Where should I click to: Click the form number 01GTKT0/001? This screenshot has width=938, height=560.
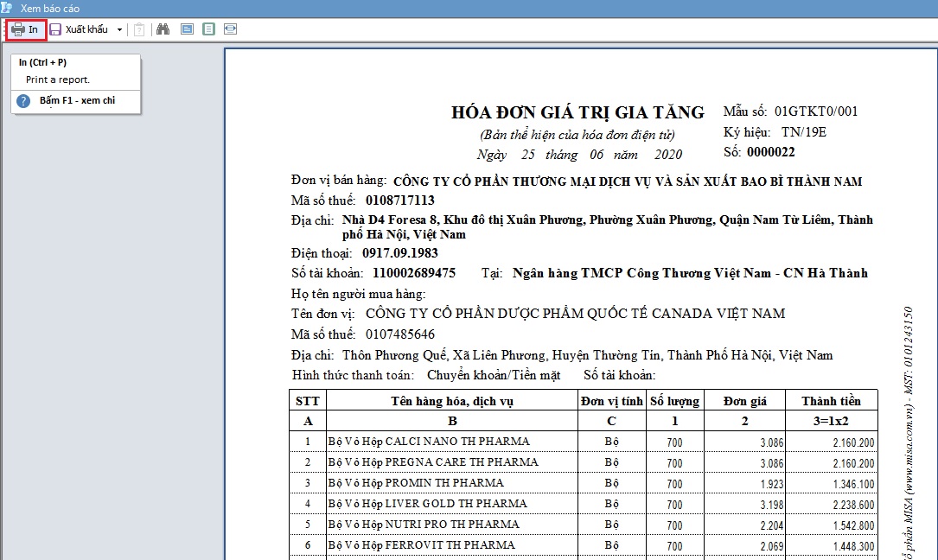(816, 111)
